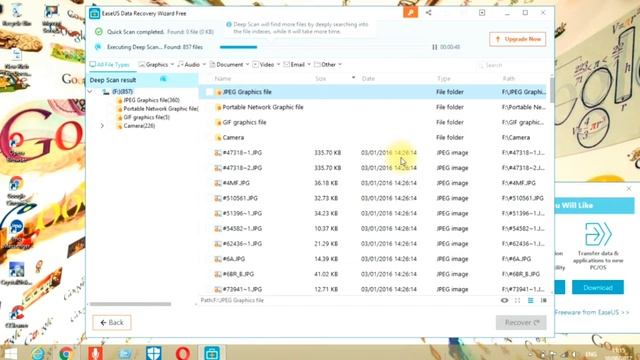Select the #54582~1.JPG file row
Image resolution: width=640 pixels, height=360 pixels.
pyautogui.click(x=373, y=229)
